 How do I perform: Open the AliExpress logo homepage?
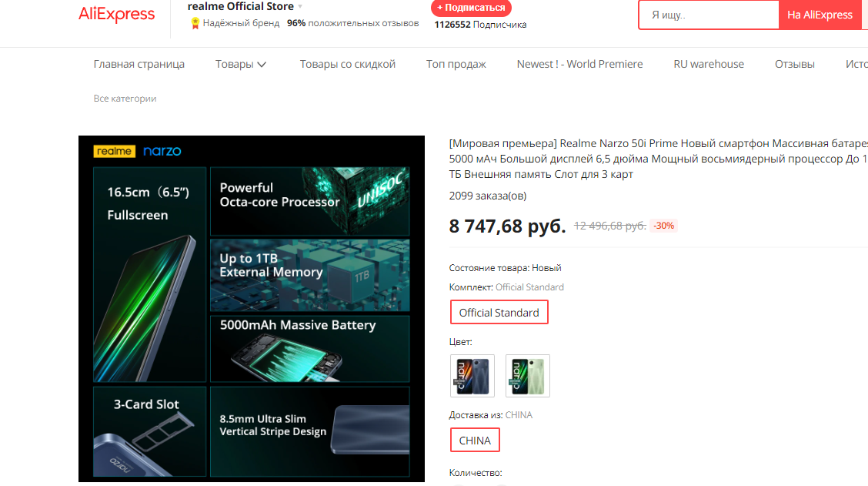pos(116,14)
